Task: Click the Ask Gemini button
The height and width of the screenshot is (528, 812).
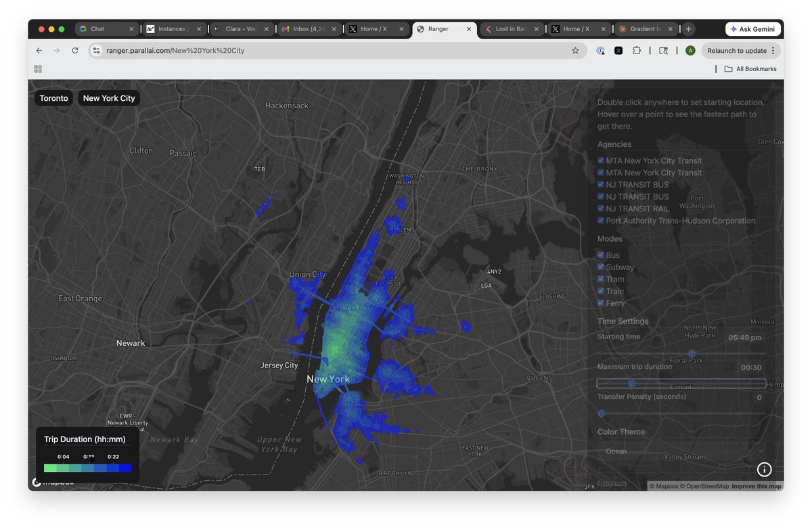Action: (754, 29)
